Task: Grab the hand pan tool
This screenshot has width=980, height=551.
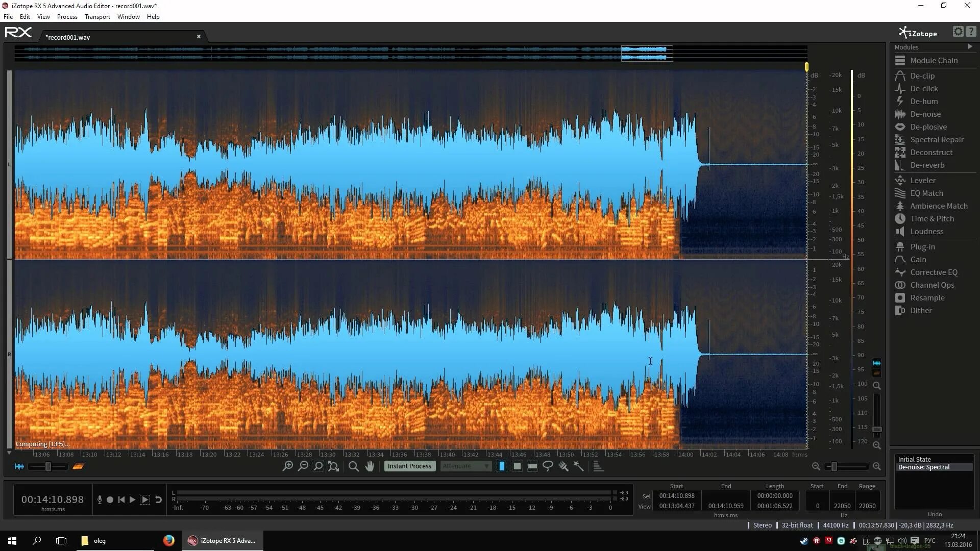Action: 370,466
